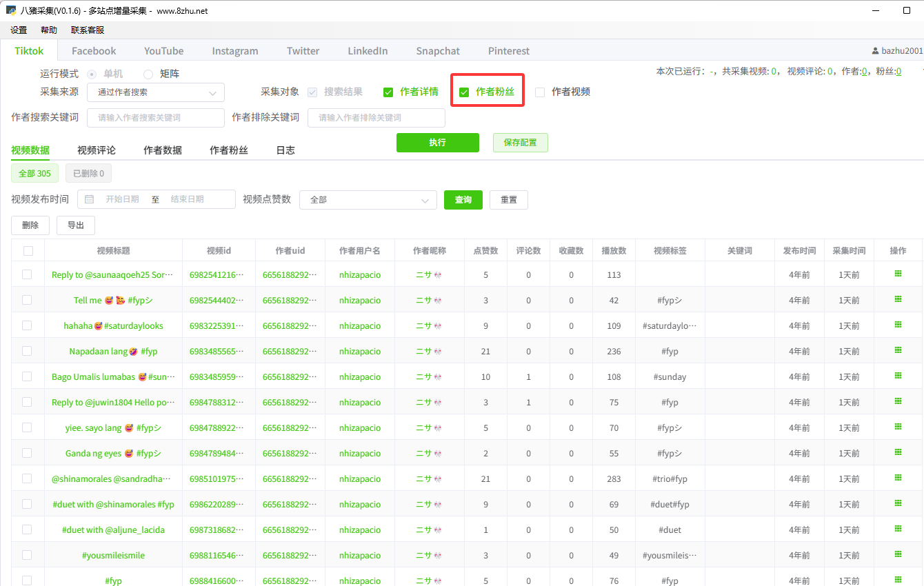Click the 导出 export button
This screenshot has height=586, width=924.
(x=76, y=225)
